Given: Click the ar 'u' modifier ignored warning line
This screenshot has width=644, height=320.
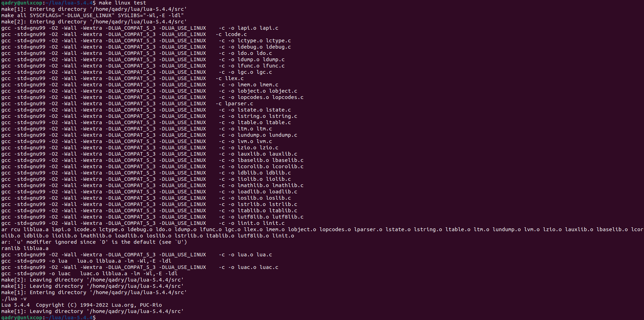Looking at the screenshot, I should (x=94, y=242).
